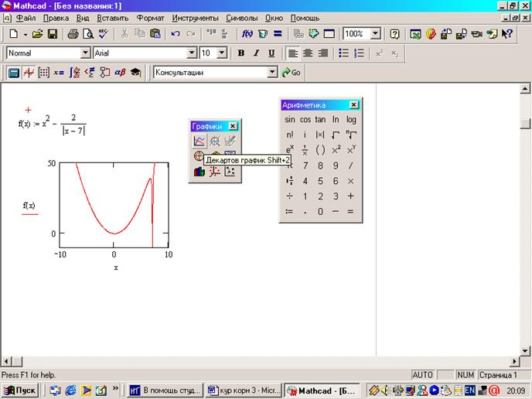This screenshot has width=532, height=399.
Task: Open the Формат menu
Action: [x=150, y=17]
